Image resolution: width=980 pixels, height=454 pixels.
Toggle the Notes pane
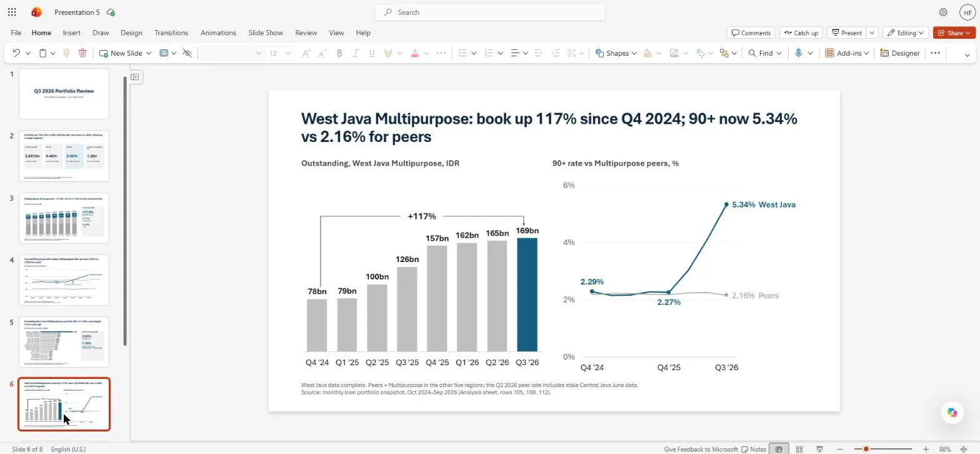point(754,449)
